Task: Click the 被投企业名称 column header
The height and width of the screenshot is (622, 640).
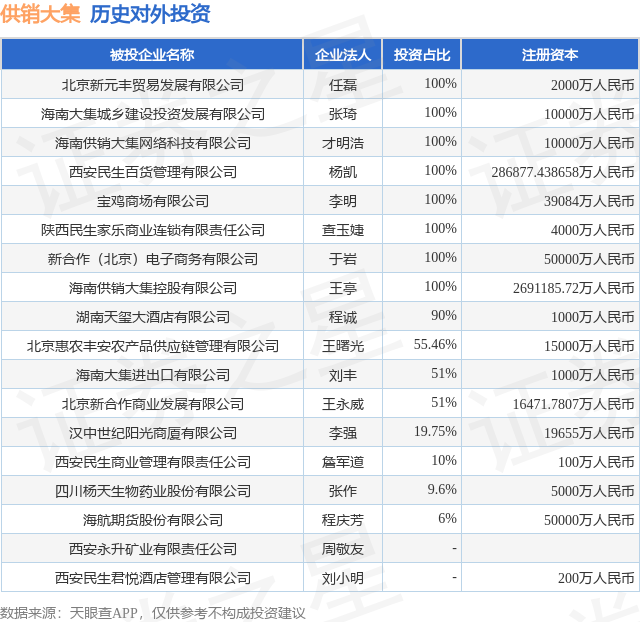Action: (152, 55)
